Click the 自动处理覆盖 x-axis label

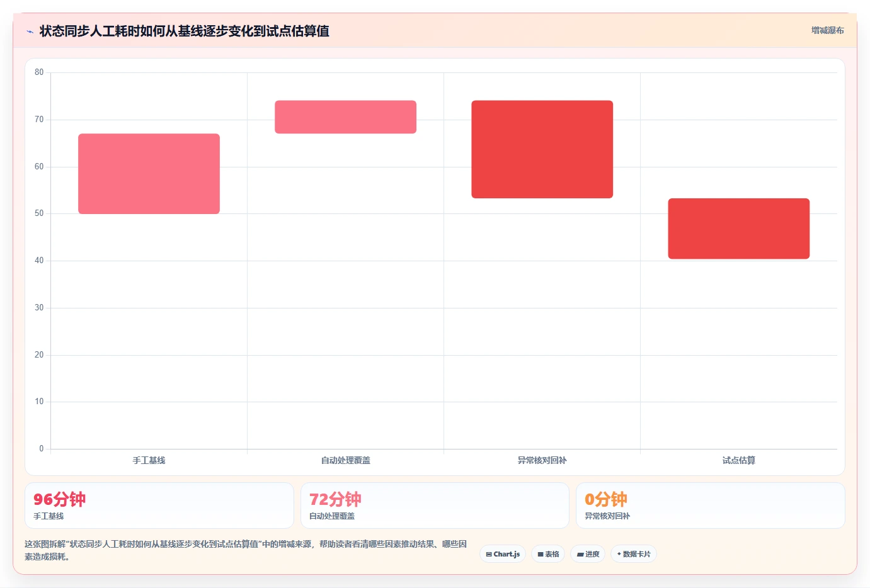point(345,460)
